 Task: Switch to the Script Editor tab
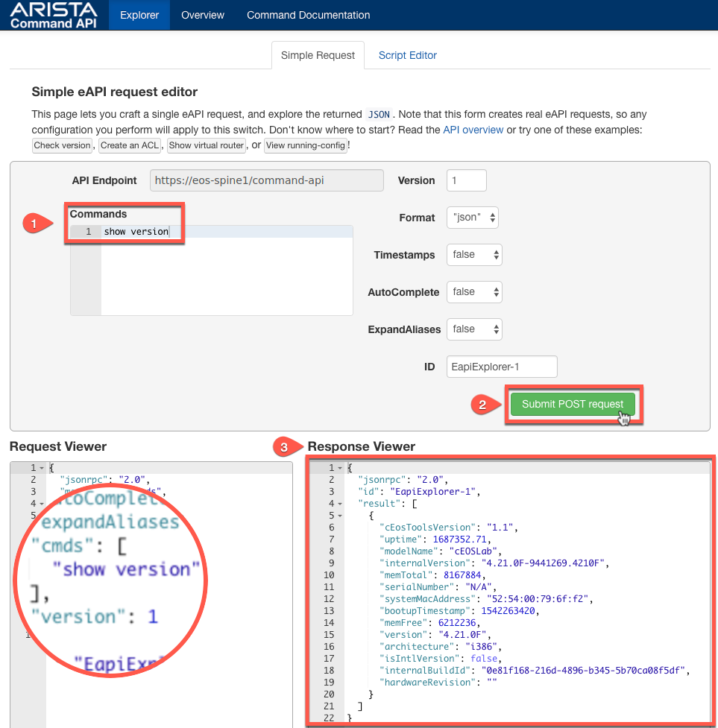[407, 55]
